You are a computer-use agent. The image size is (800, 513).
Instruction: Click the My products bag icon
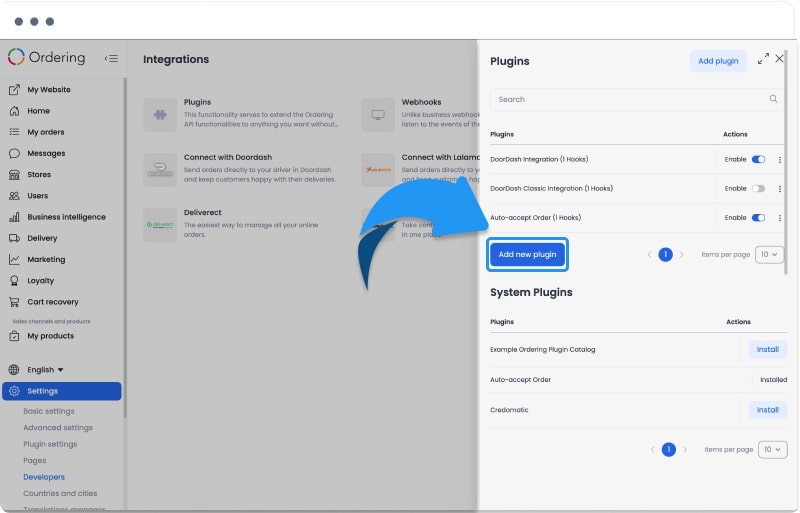(14, 336)
